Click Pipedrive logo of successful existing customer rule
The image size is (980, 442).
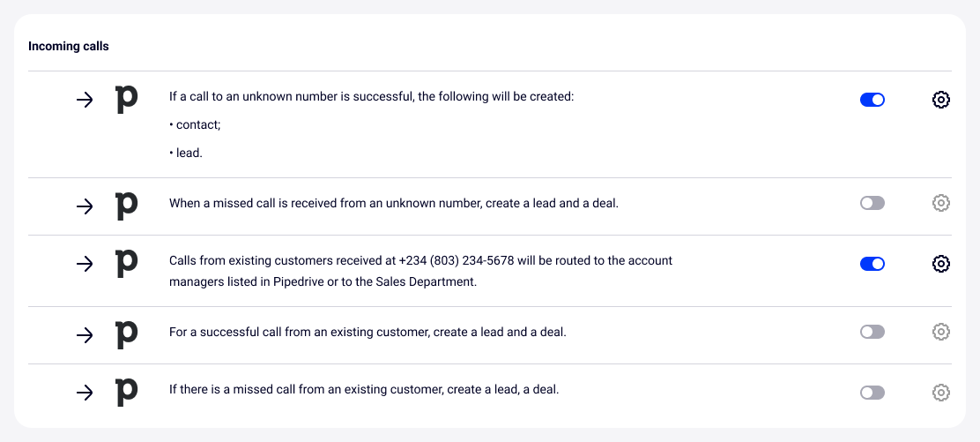coord(127,334)
